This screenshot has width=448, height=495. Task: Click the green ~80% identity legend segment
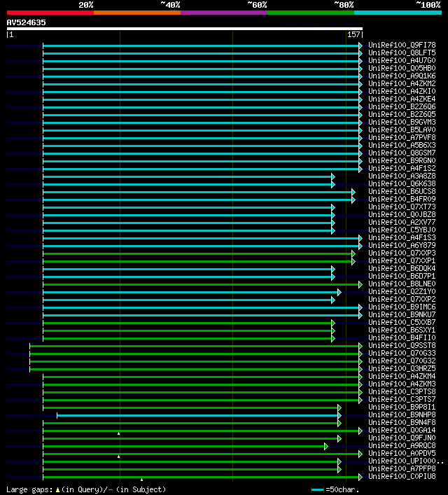pyautogui.click(x=311, y=13)
